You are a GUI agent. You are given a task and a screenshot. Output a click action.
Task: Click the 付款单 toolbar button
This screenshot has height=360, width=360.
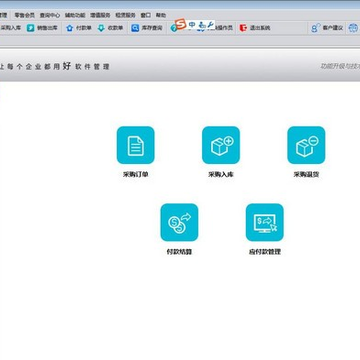(79, 28)
